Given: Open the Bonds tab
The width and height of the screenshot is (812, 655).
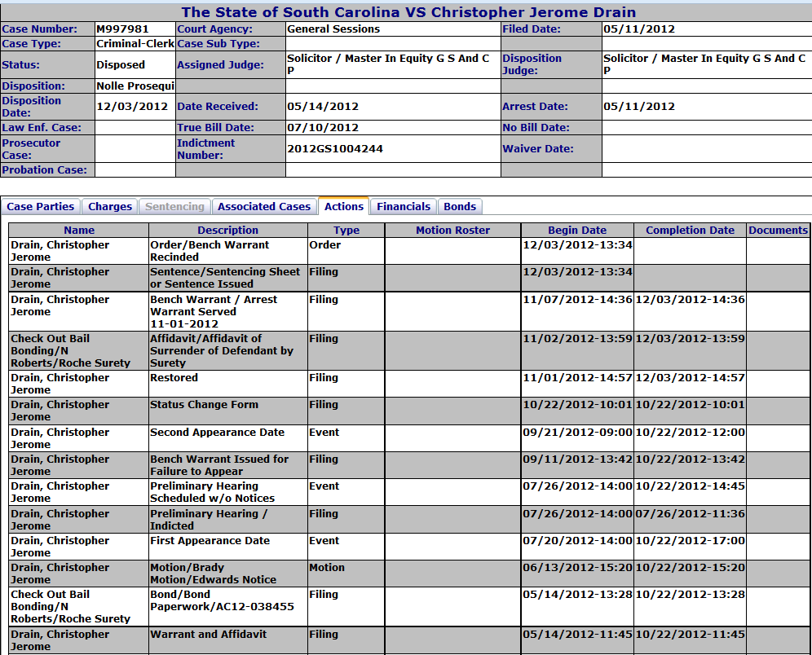Looking at the screenshot, I should [x=460, y=206].
